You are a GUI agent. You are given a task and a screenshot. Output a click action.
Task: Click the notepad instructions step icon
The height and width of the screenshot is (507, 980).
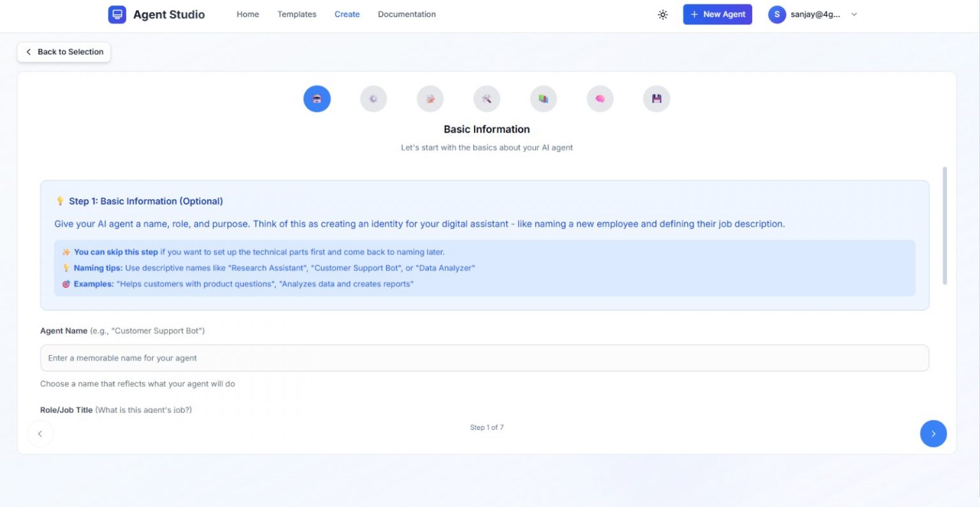430,98
